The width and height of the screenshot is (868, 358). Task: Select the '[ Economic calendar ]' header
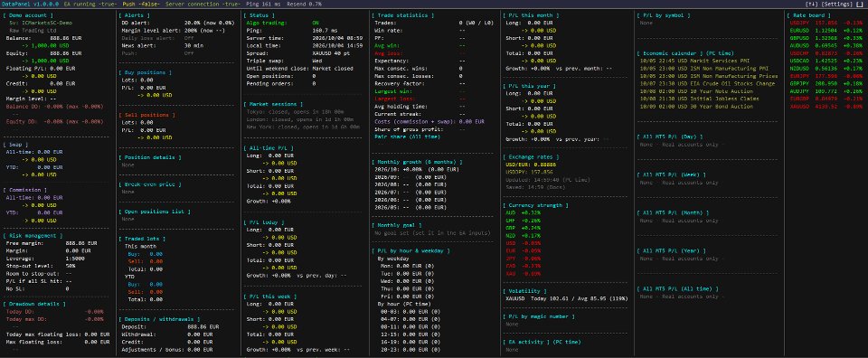coord(685,53)
